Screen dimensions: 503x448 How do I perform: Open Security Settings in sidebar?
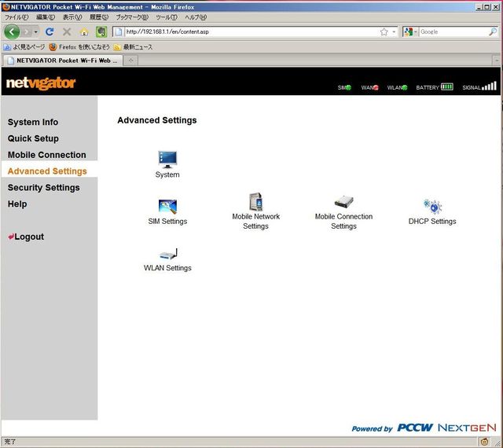pos(44,188)
